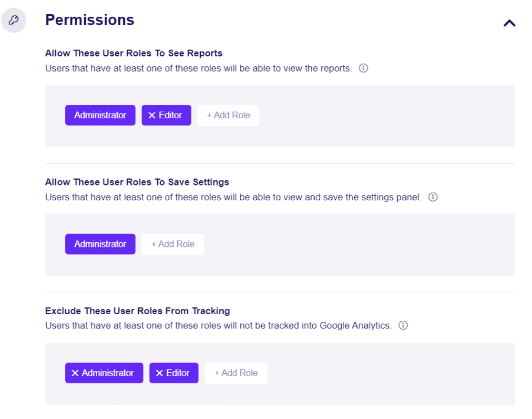Remove Editor role from tracking exclusion
This screenshot has height=419, width=532.
(x=159, y=373)
